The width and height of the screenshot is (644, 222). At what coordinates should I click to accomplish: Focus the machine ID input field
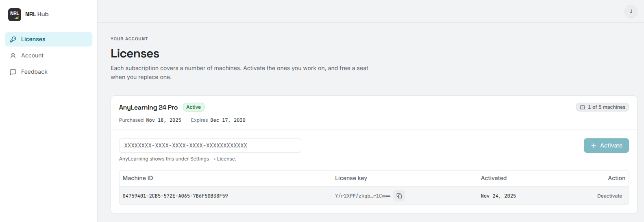coord(210,145)
